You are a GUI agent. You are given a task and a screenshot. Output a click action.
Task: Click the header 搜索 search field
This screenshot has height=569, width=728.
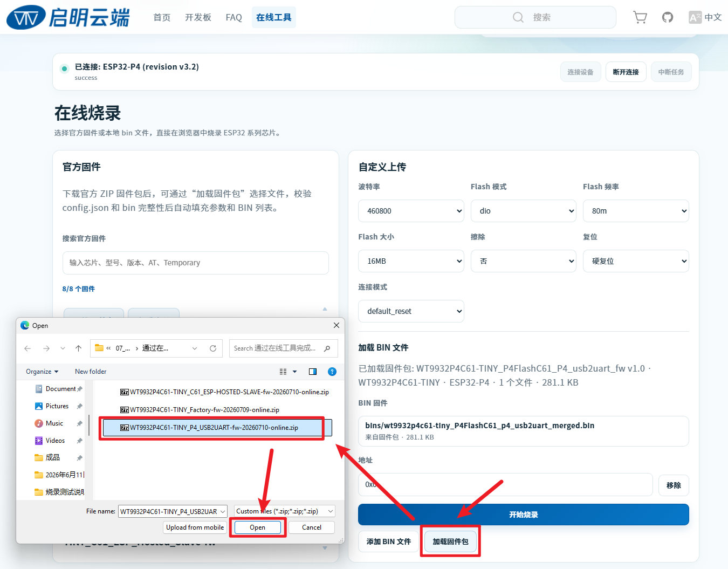click(x=535, y=17)
